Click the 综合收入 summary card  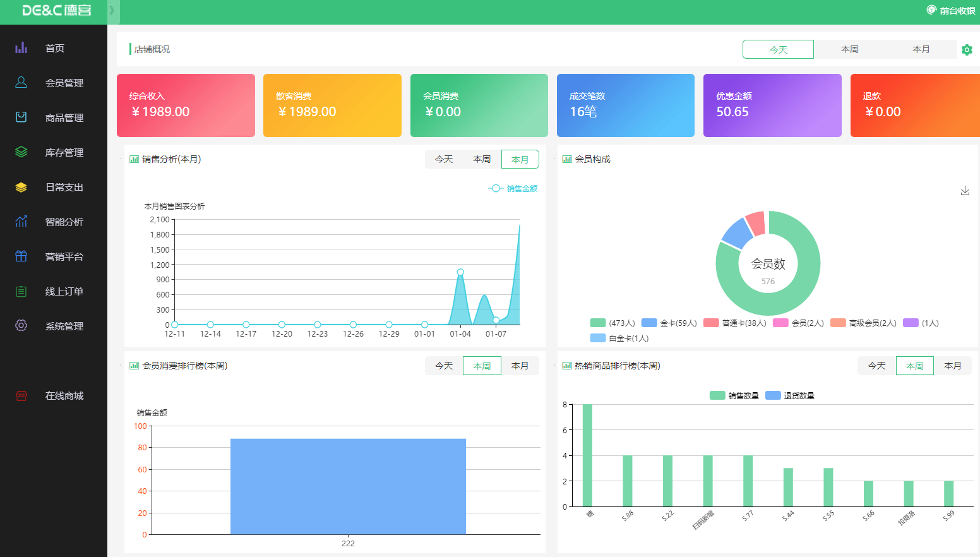click(186, 105)
